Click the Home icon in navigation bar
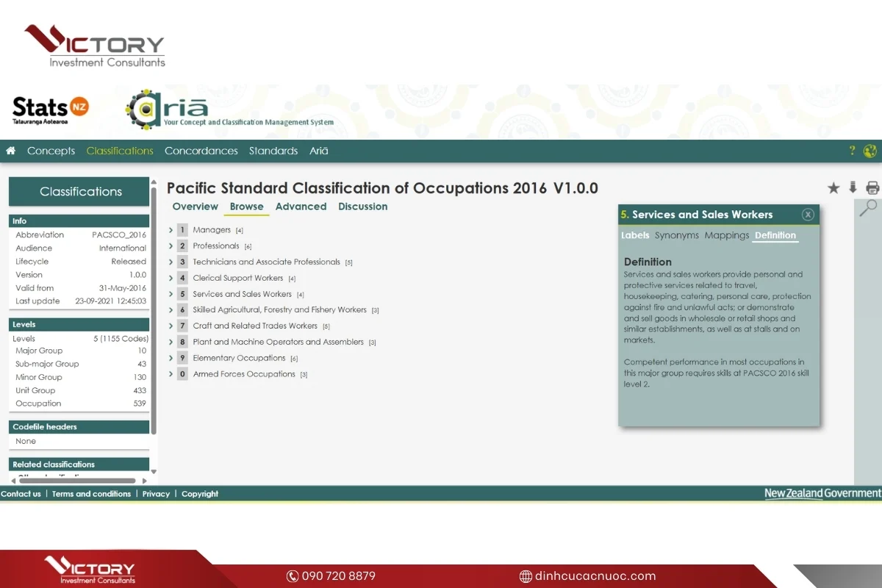 [10, 151]
